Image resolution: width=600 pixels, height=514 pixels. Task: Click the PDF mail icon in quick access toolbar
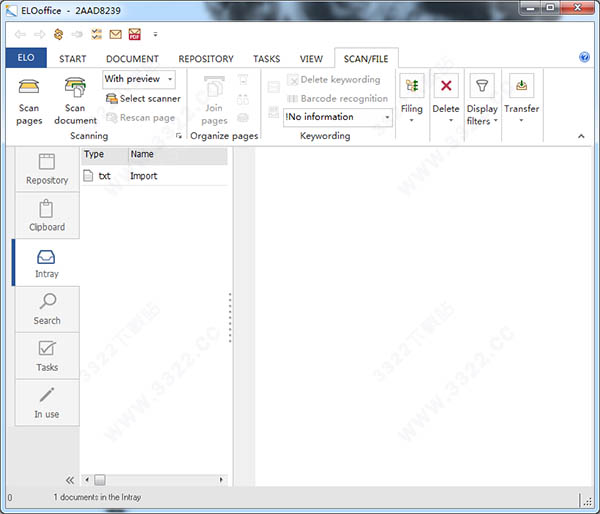click(x=134, y=34)
